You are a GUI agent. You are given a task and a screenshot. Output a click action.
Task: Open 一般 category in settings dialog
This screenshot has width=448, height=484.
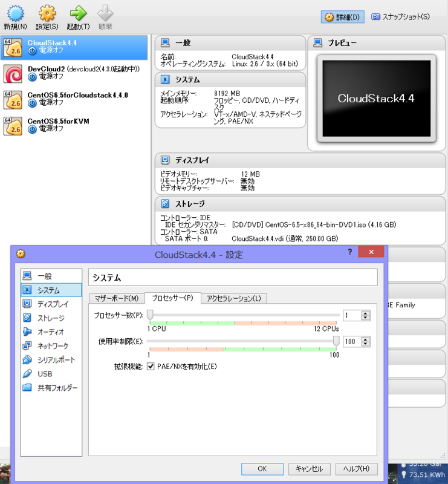[51, 276]
